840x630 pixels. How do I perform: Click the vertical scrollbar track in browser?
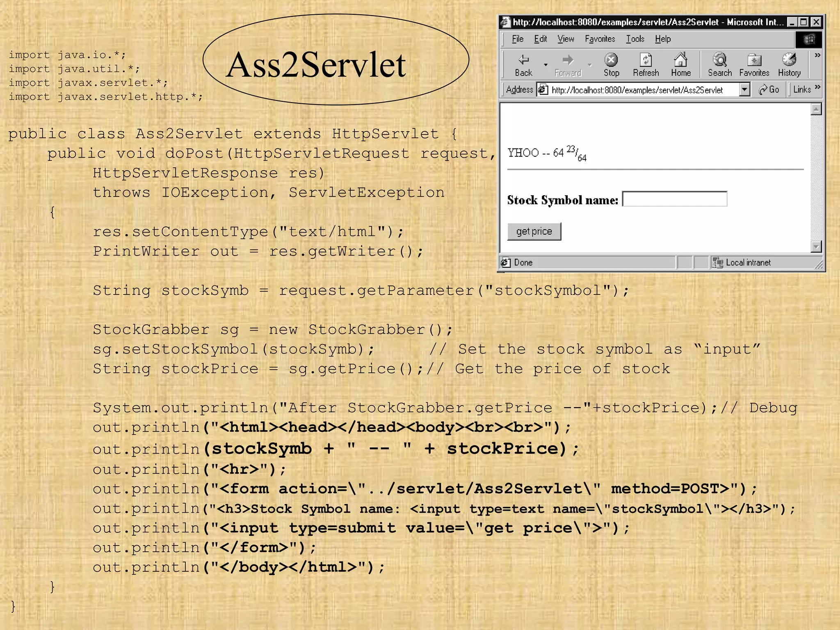816,178
